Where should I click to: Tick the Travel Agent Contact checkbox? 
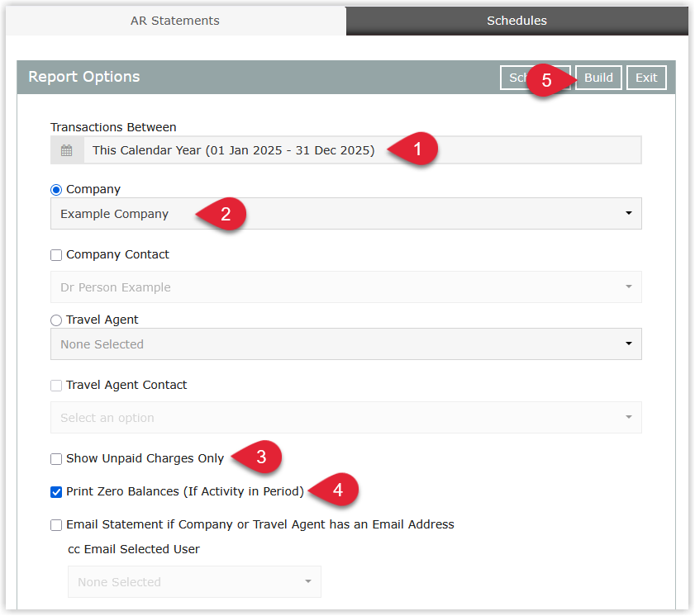coord(56,386)
